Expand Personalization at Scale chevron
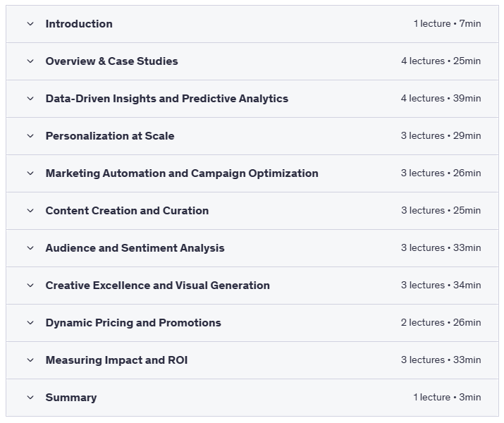The height and width of the screenshot is (423, 504). tap(30, 136)
